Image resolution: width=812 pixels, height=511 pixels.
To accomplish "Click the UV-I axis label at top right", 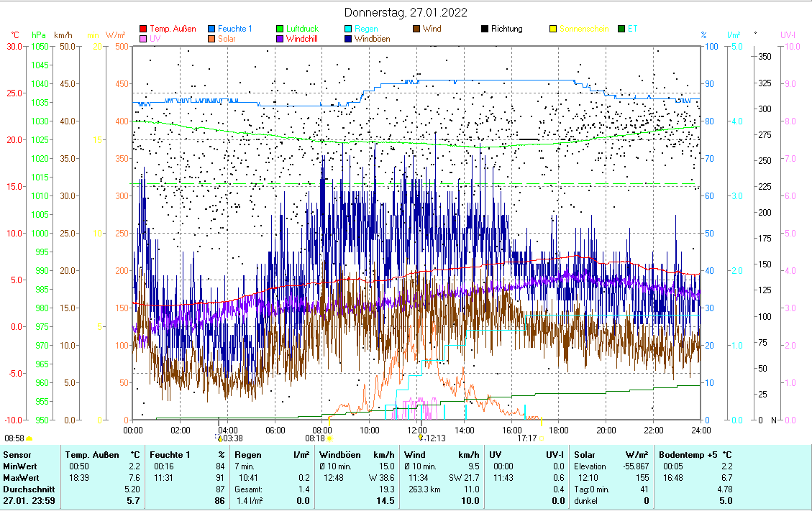I will point(788,34).
